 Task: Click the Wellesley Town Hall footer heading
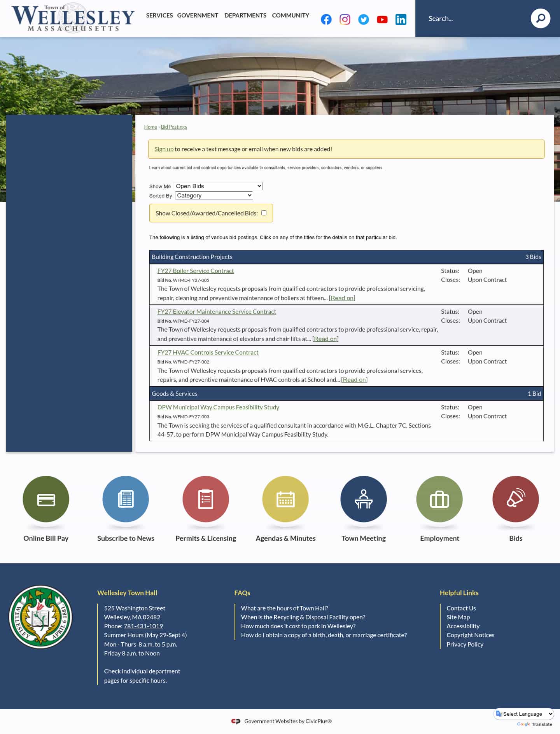[127, 593]
